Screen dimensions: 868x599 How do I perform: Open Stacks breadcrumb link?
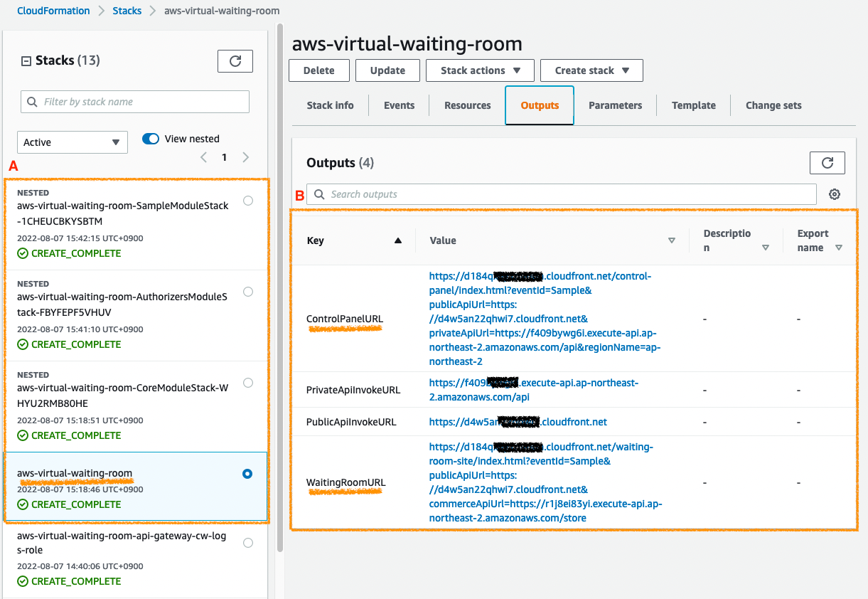[127, 11]
